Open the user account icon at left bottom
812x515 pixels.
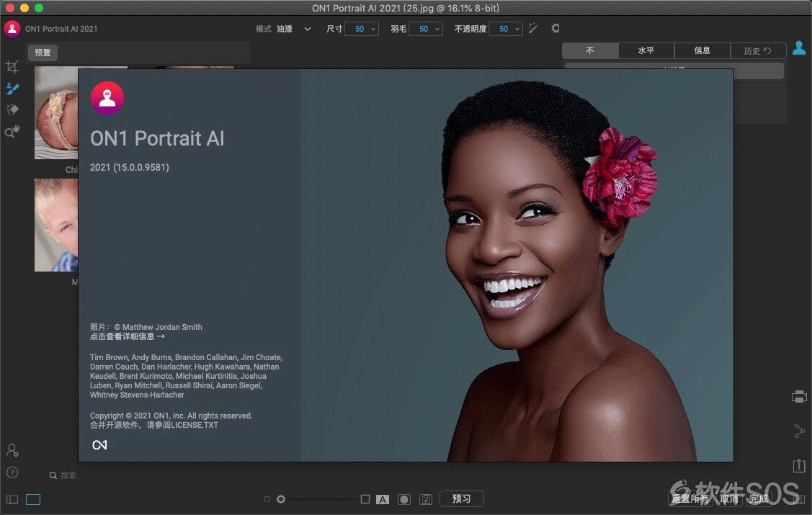coord(12,450)
